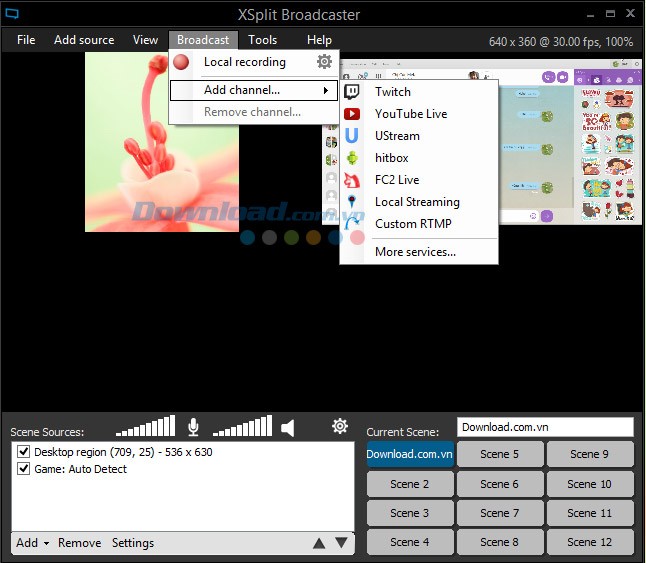This screenshot has height=563, width=646.
Task: Switch to Scene 11
Action: tap(590, 513)
